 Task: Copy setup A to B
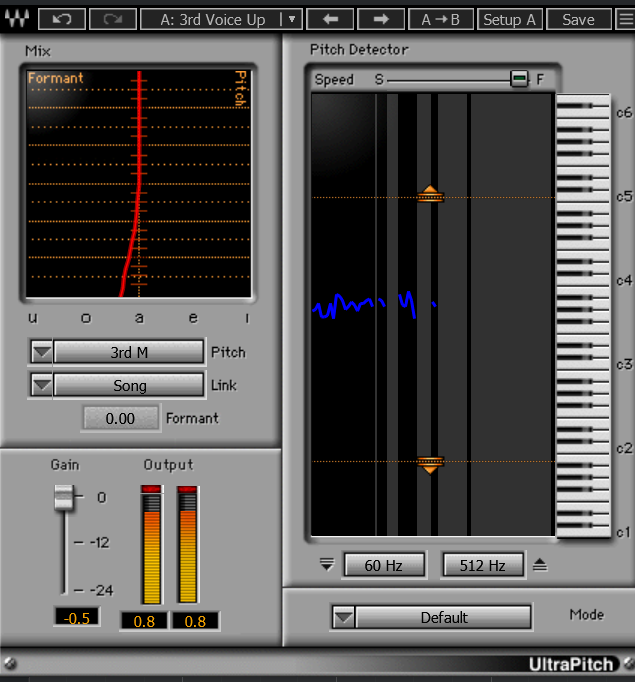point(441,19)
